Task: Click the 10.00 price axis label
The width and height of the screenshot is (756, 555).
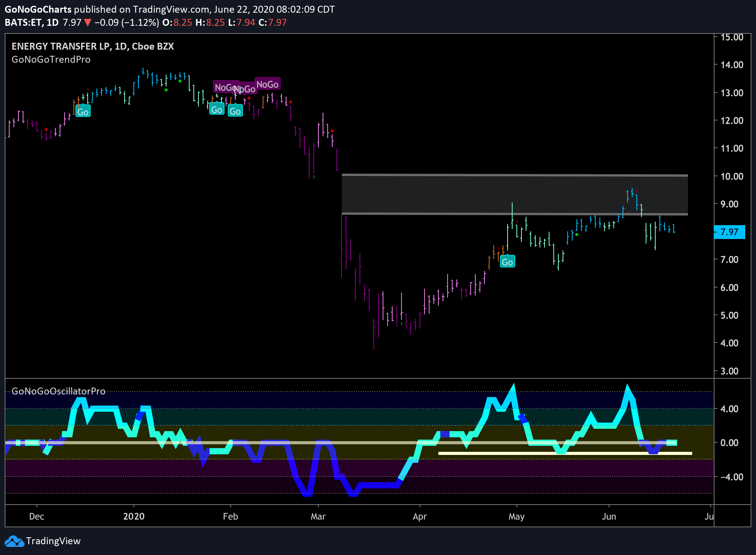Action: coord(732,176)
